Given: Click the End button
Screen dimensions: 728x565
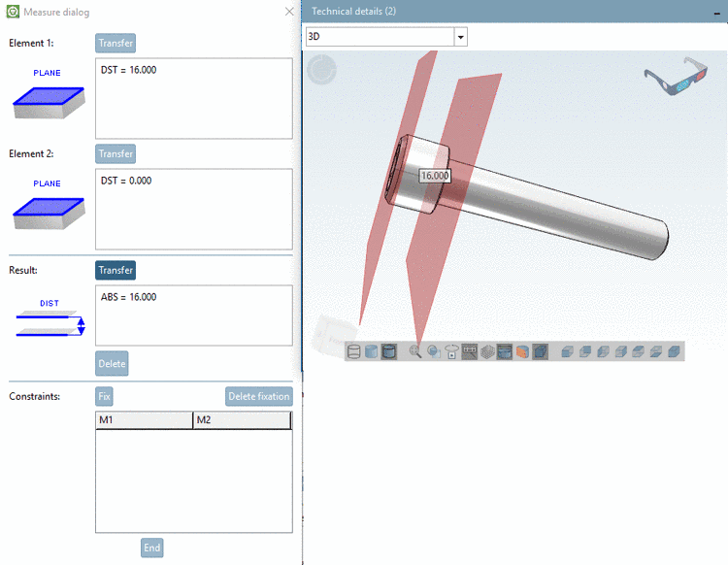Looking at the screenshot, I should coord(151,548).
